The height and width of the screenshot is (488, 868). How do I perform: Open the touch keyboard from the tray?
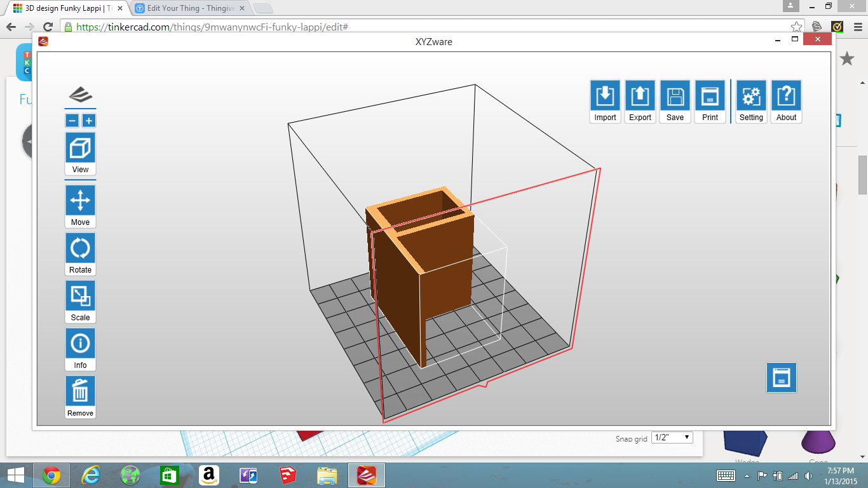point(726,475)
